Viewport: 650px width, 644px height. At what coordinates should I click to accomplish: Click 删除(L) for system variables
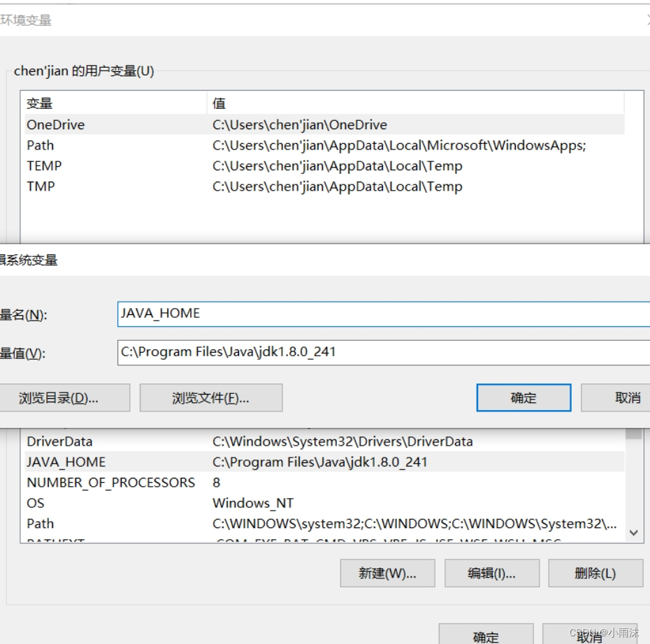(595, 573)
